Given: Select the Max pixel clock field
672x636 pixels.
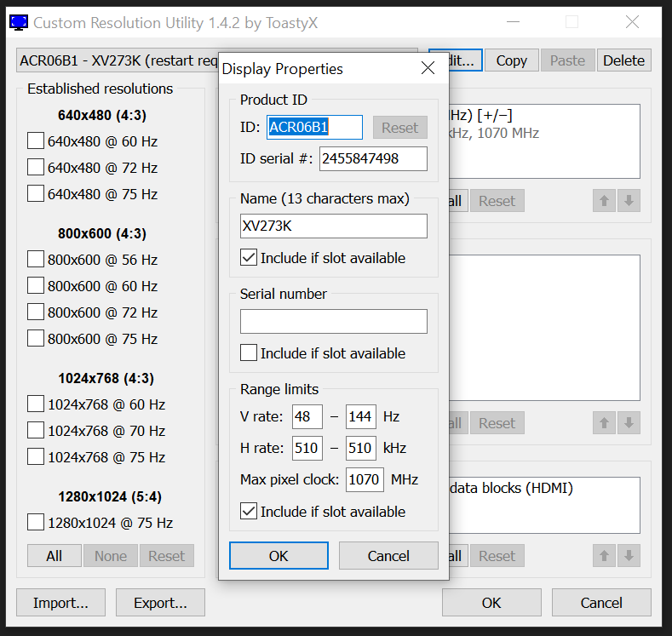Looking at the screenshot, I should tap(365, 479).
